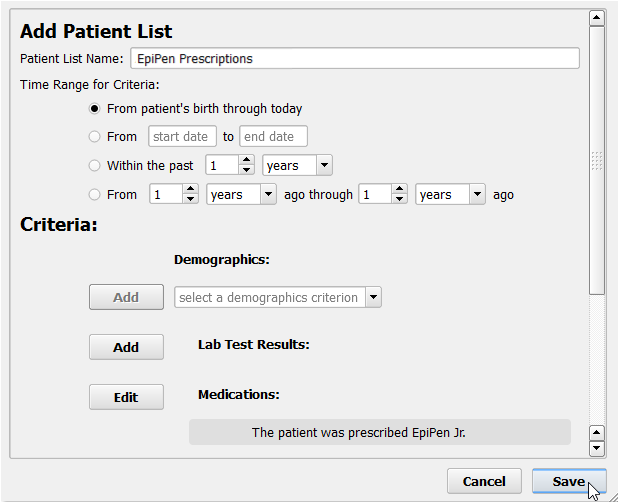This screenshot has height=502, width=618.
Task: Click the Patient List Name field
Action: pos(355,58)
